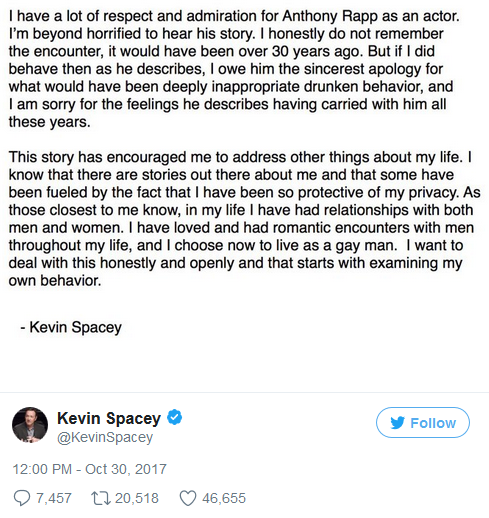This screenshot has width=489, height=518.
Task: Click the heart like icon
Action: pos(188,499)
